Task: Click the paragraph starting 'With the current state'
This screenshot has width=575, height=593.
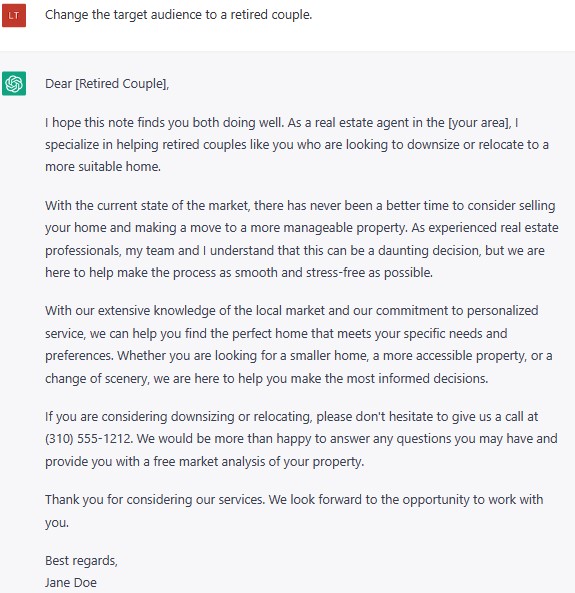Action: (302, 239)
